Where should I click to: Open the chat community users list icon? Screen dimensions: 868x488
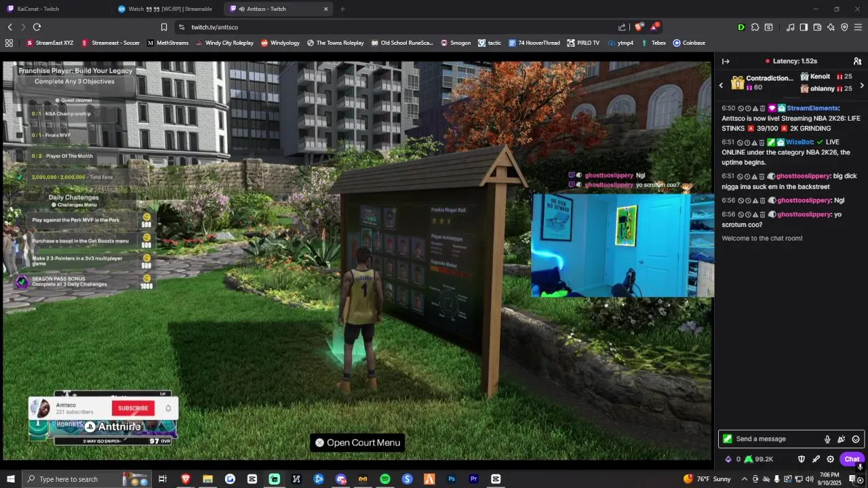coord(857,61)
